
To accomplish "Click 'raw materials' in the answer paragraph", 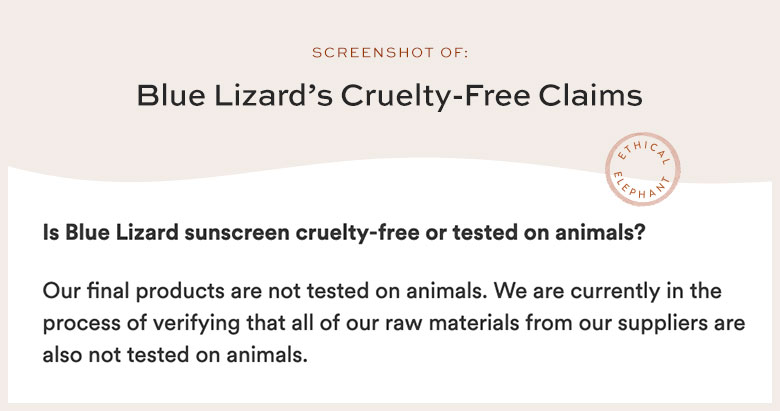I will (x=452, y=323).
